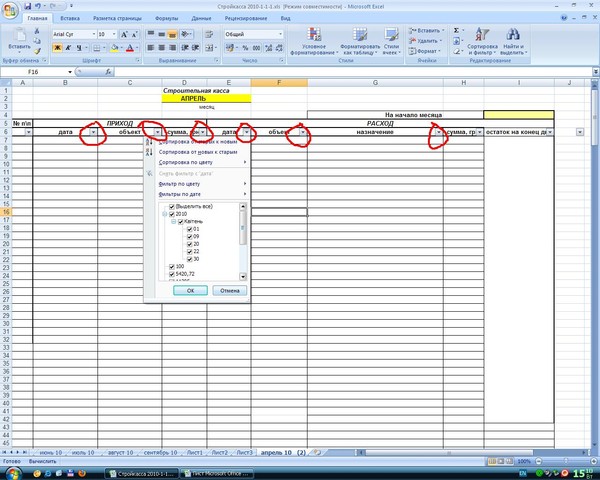Click the red font color A
The image size is (600, 480).
(130, 48)
